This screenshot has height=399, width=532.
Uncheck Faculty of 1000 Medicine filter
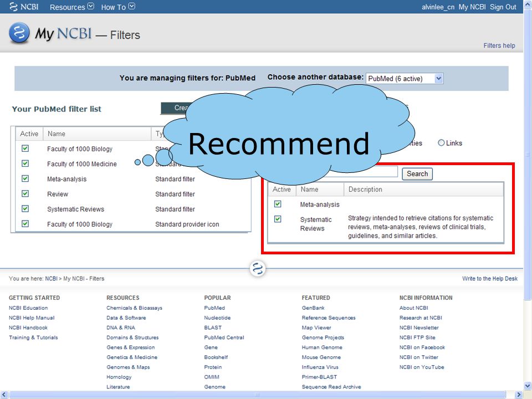(25, 163)
